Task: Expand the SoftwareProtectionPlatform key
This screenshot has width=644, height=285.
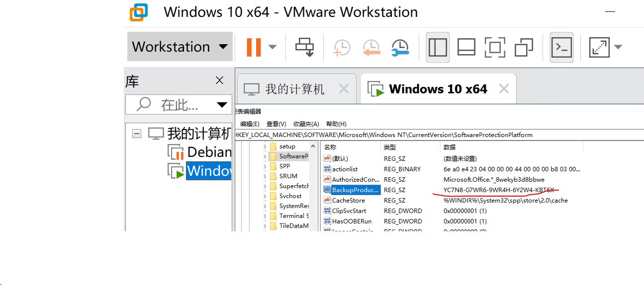Action: click(265, 156)
